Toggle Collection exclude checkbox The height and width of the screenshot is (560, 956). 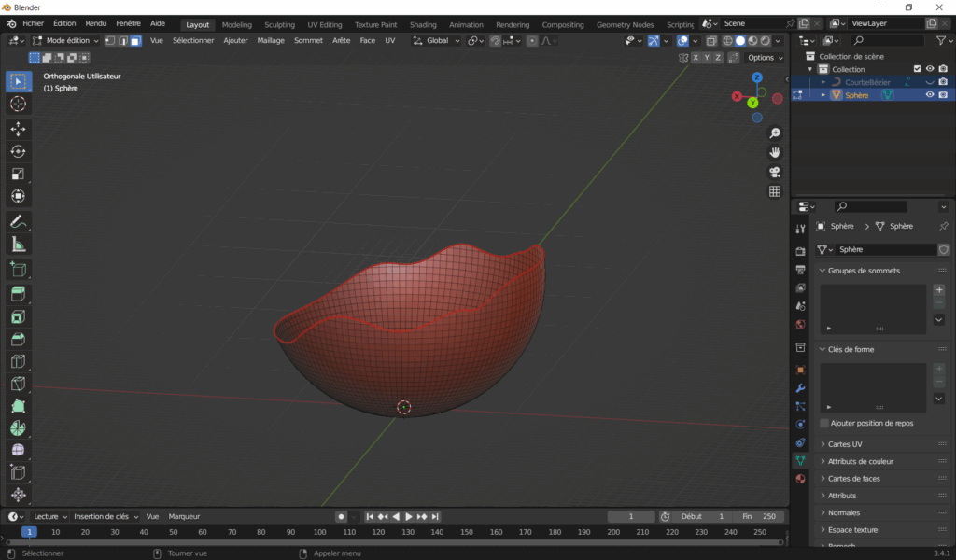coord(917,69)
